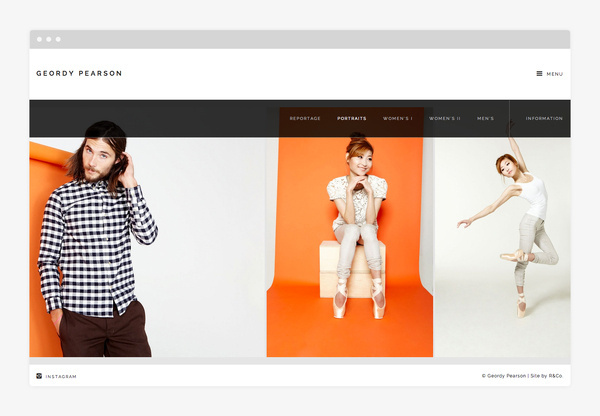600x416 pixels.
Task: Open the hamburger MENU icon
Action: pos(539,73)
